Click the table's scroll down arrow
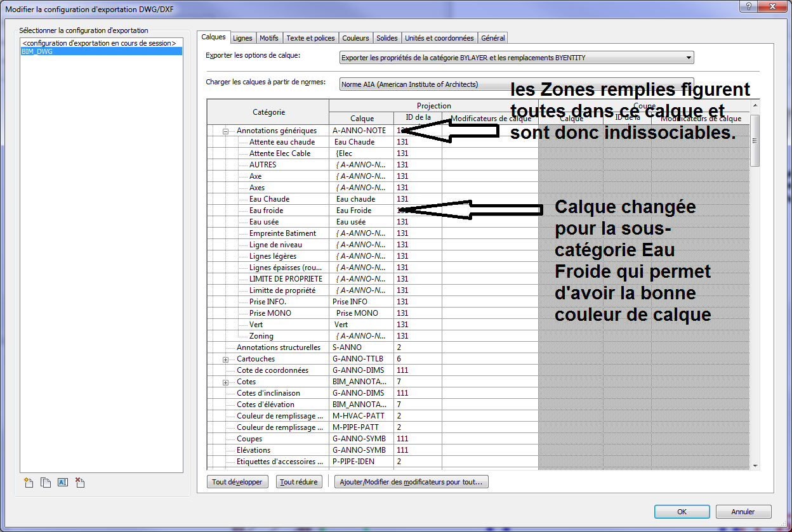This screenshot has height=532, width=792. 755,465
